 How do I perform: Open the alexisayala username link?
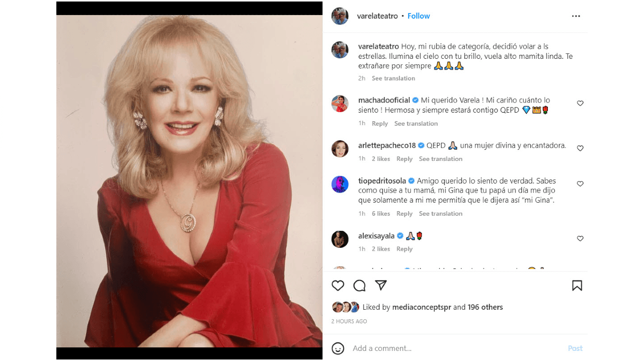(x=376, y=236)
